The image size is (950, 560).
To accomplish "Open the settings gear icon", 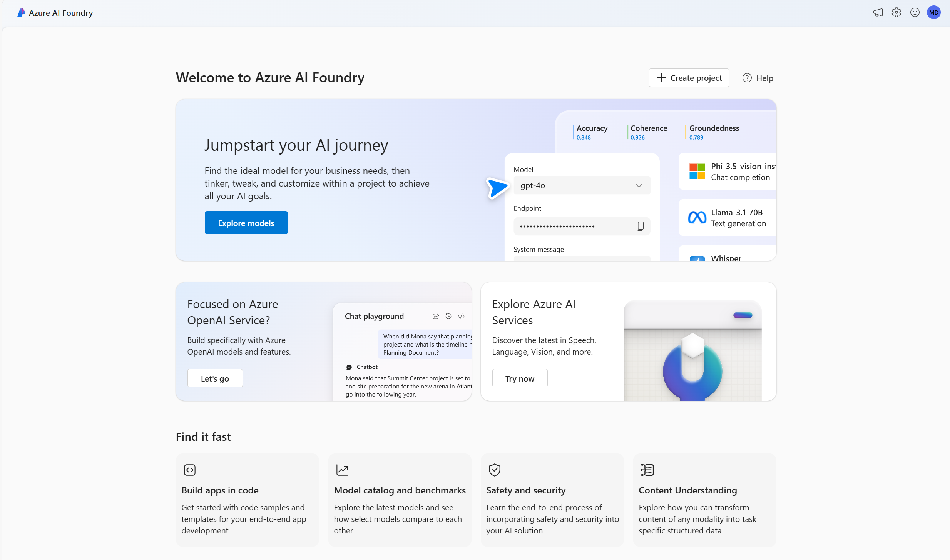I will (896, 13).
